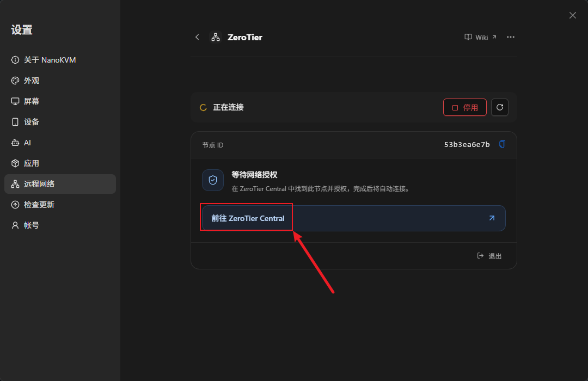This screenshot has height=381, width=588.
Task: Click the 正在连接 status text
Action: point(228,107)
